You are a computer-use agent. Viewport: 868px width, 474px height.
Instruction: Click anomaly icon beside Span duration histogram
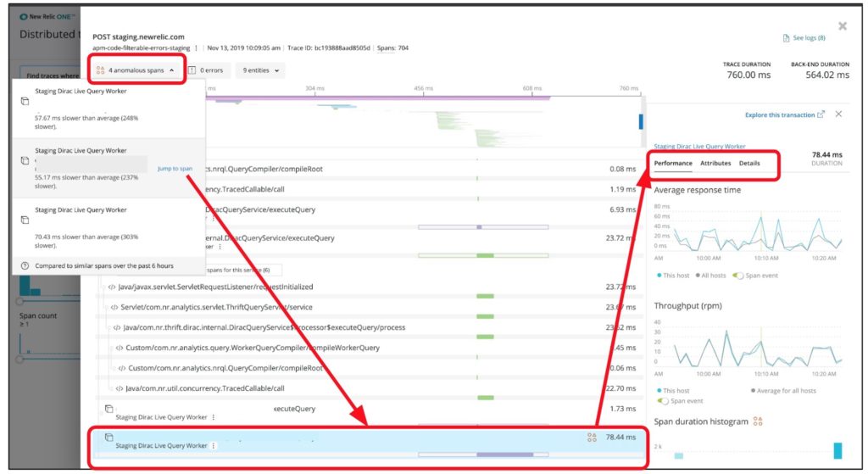coord(758,422)
